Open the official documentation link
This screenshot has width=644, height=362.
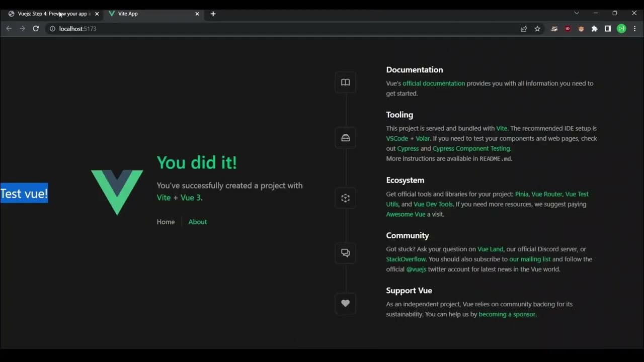434,83
